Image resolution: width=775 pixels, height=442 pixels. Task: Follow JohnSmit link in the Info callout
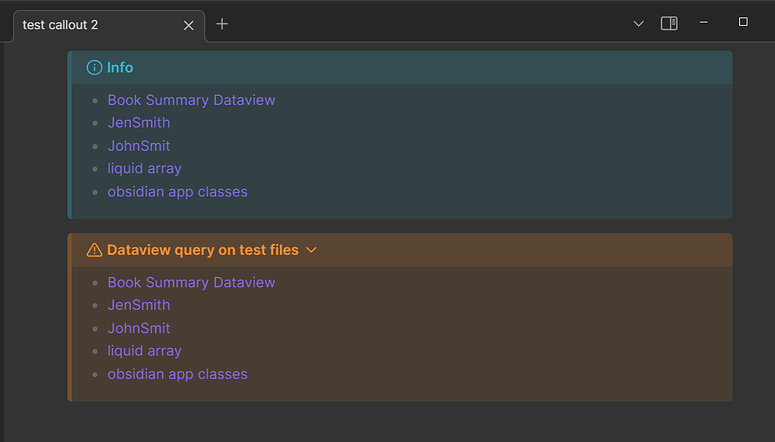tap(139, 146)
